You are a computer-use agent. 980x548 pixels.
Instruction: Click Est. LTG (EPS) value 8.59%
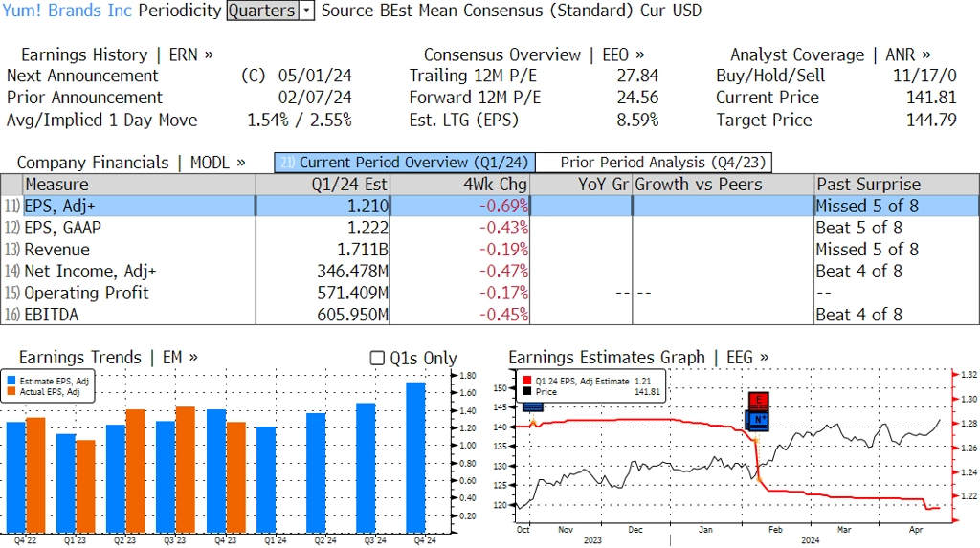click(x=637, y=120)
